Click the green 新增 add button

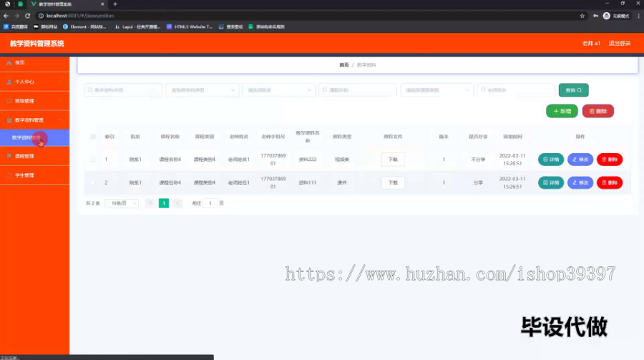point(562,111)
